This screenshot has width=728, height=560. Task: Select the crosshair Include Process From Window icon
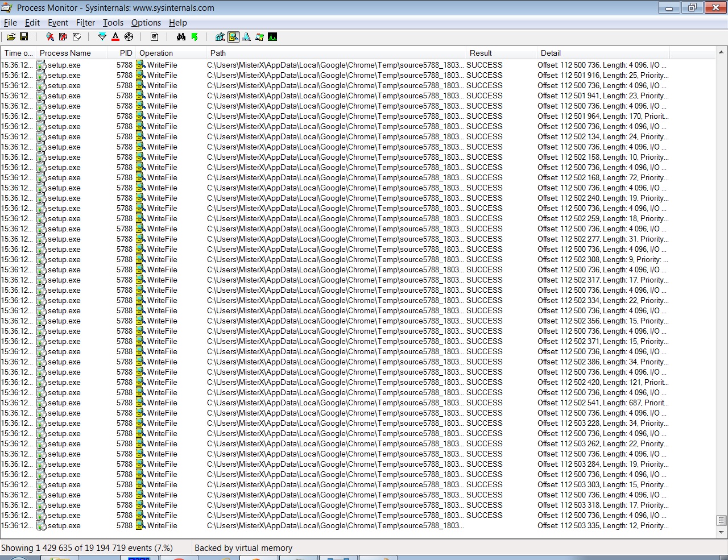click(x=129, y=37)
